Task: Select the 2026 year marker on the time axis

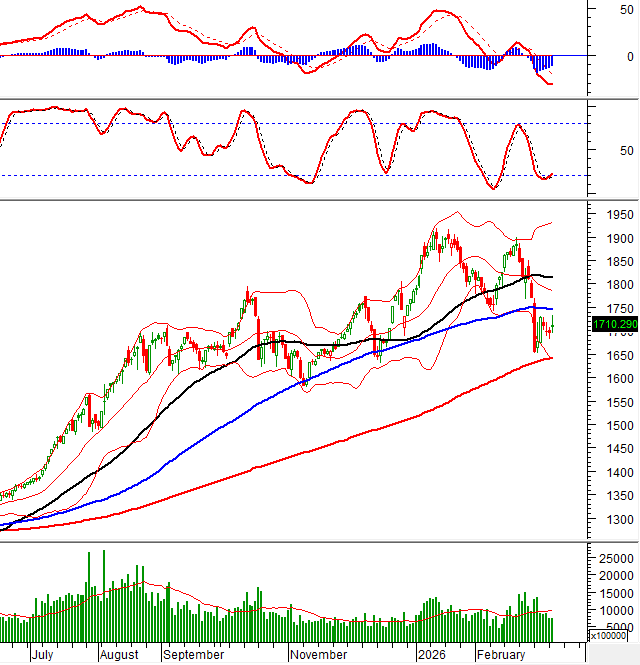Action: point(432,655)
